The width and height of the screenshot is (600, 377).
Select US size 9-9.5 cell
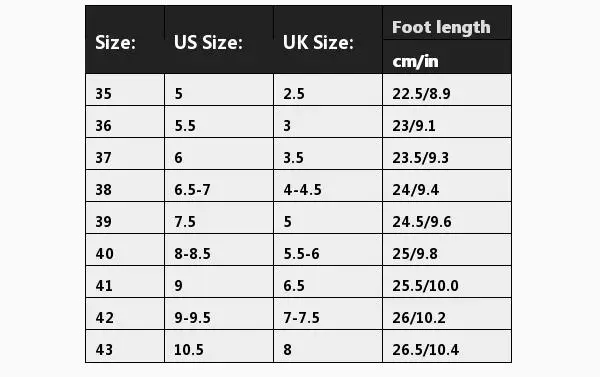click(219, 314)
